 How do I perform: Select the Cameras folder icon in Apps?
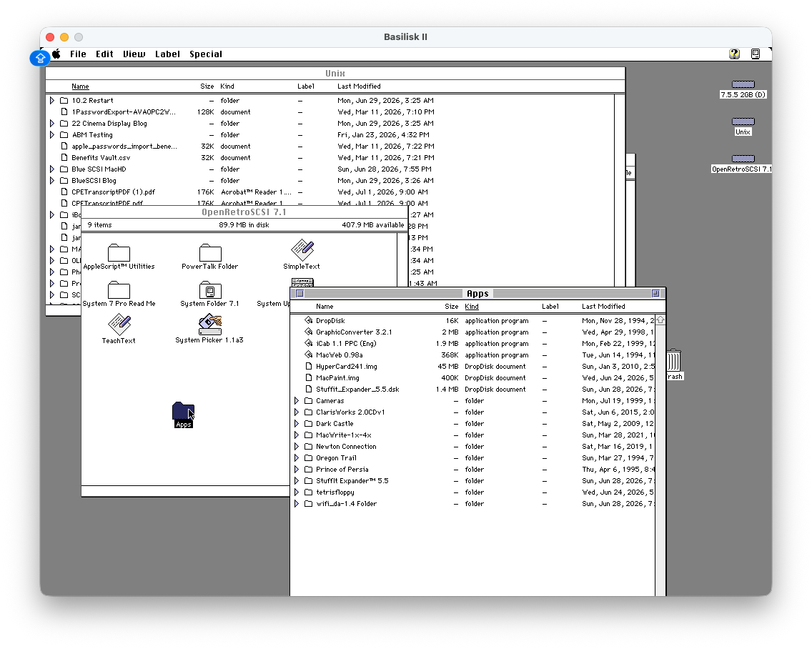pyautogui.click(x=309, y=401)
